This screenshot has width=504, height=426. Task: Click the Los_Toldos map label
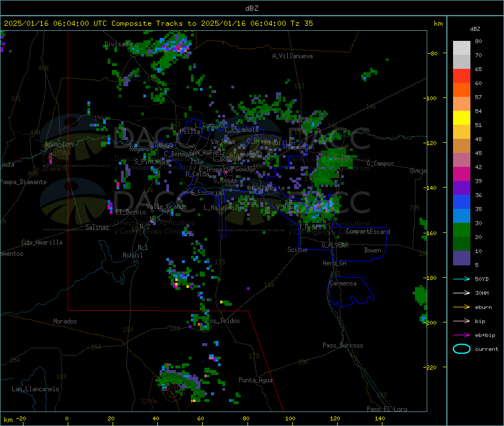(223, 321)
